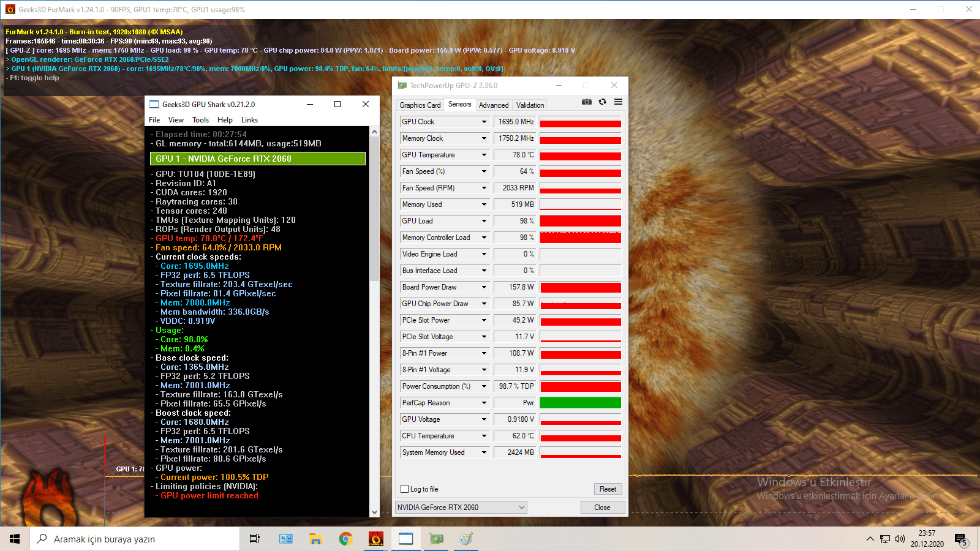The width and height of the screenshot is (980, 551).
Task: Enable the Log to file checkbox
Action: (x=404, y=489)
